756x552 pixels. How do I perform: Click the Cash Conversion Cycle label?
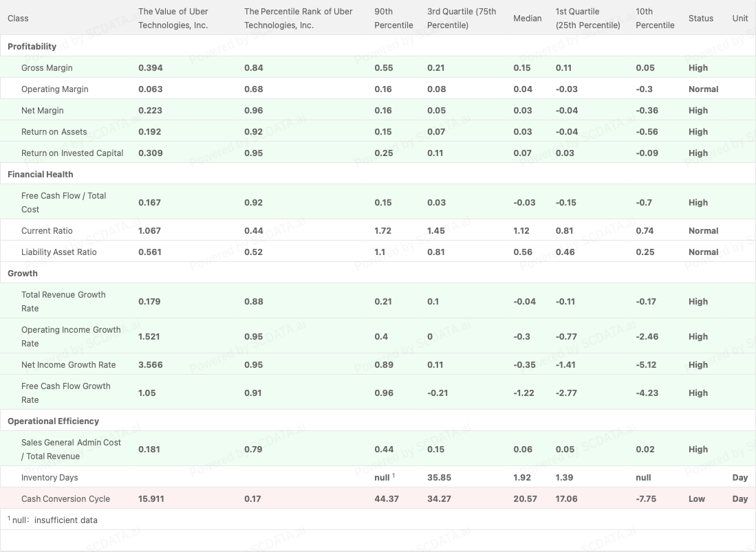(65, 499)
